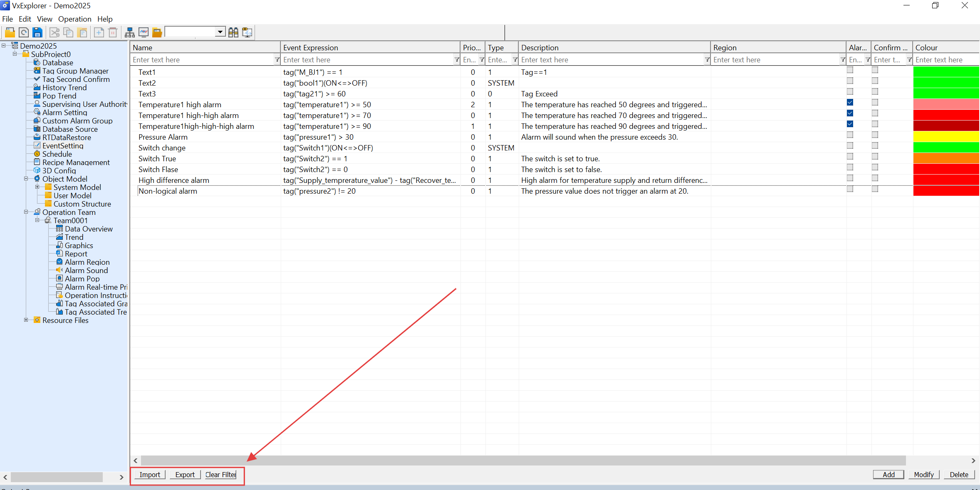Image resolution: width=980 pixels, height=490 pixels.
Task: Open 3D Config node
Action: (x=59, y=171)
